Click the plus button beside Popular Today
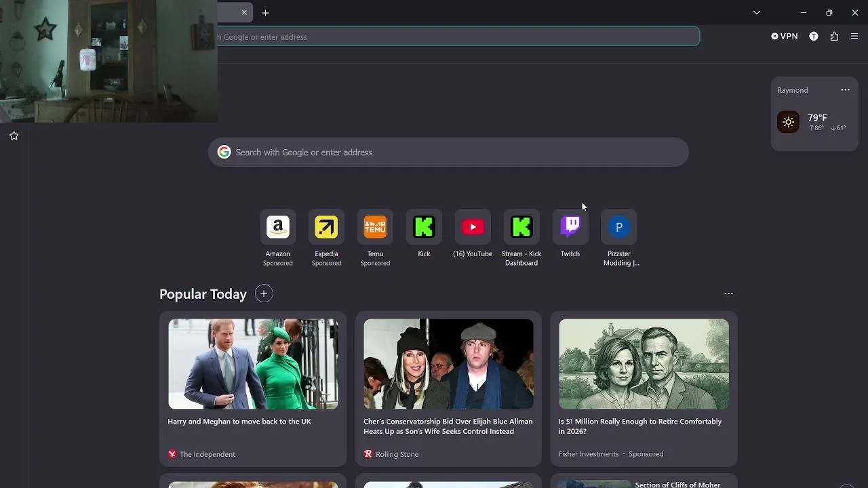This screenshot has width=868, height=488. click(264, 293)
